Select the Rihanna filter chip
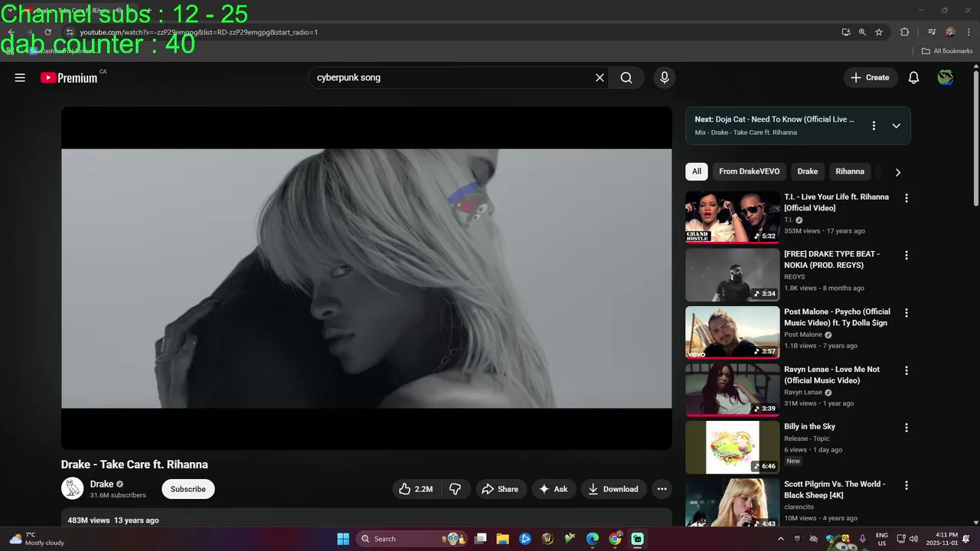 (850, 171)
